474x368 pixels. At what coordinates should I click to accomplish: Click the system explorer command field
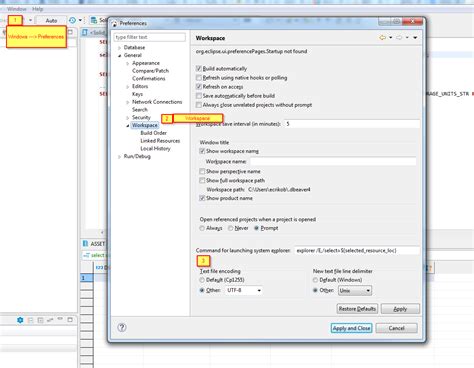356,250
